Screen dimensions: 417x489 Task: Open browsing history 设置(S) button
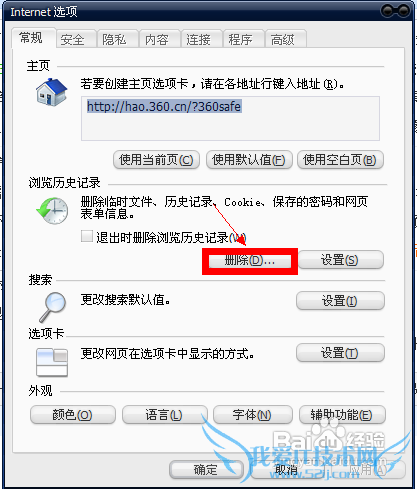341,260
